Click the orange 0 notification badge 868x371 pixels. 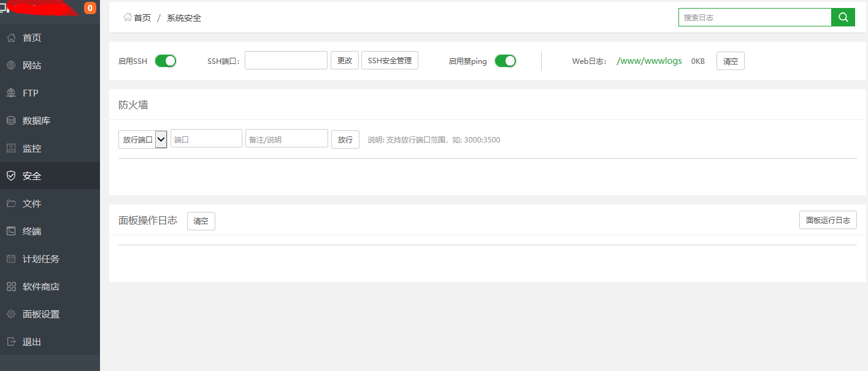coord(90,8)
